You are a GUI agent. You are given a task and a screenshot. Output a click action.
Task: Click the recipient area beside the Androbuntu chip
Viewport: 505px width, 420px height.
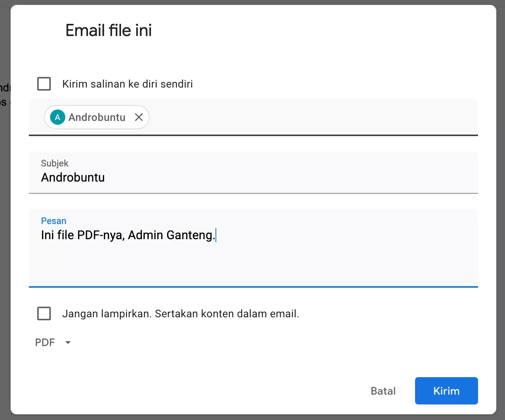click(266, 117)
